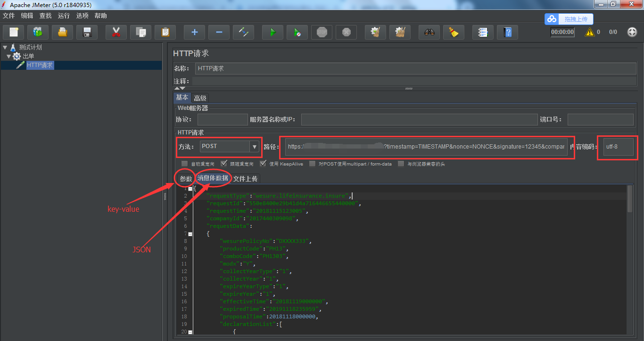Viewport: 644px width, 341px height.
Task: Click the New test plan icon
Action: 14,32
